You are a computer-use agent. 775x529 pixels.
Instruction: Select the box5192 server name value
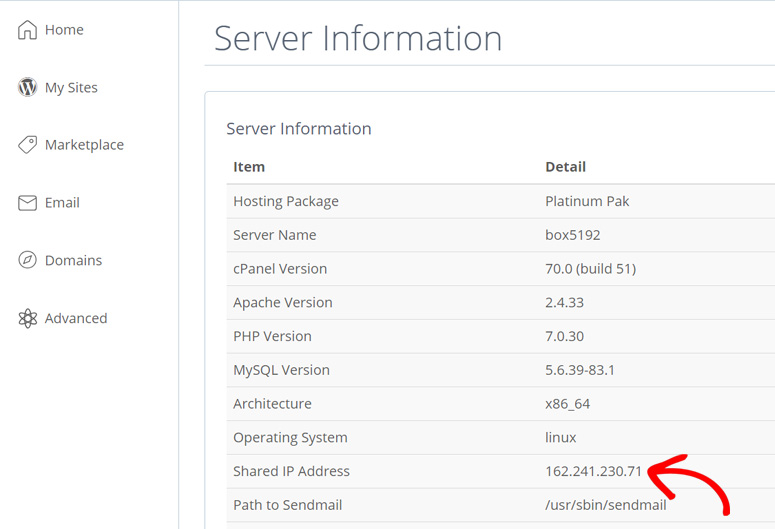pyautogui.click(x=573, y=235)
